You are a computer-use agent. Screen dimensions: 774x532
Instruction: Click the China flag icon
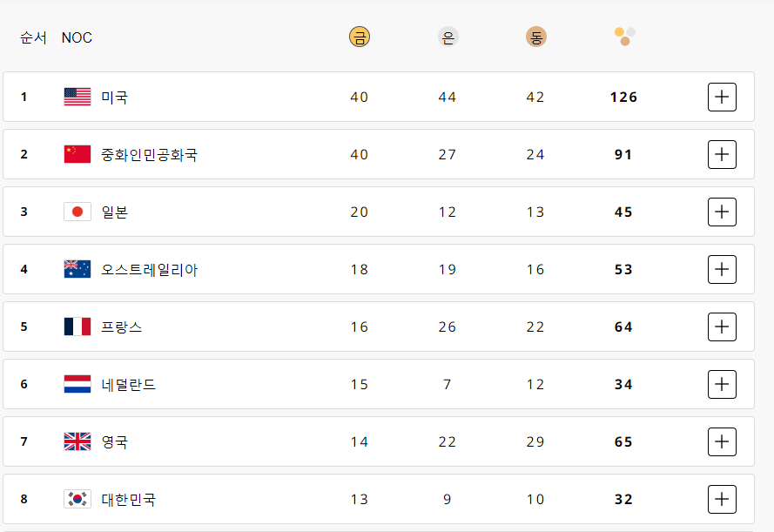tap(77, 154)
